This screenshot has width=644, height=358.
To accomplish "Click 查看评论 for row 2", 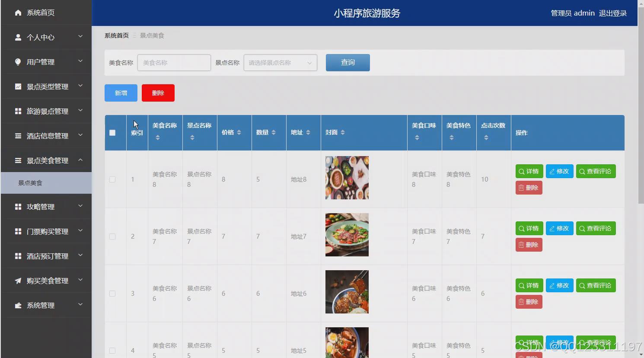I will (596, 228).
